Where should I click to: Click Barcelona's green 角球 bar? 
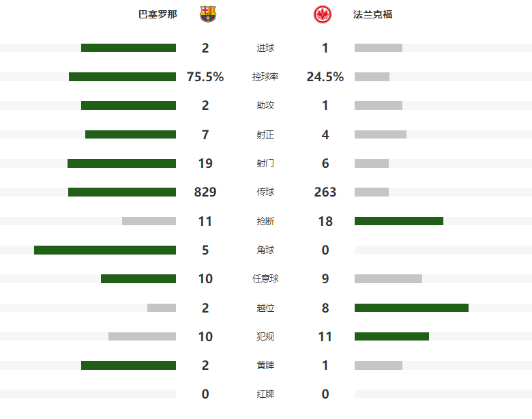click(105, 250)
